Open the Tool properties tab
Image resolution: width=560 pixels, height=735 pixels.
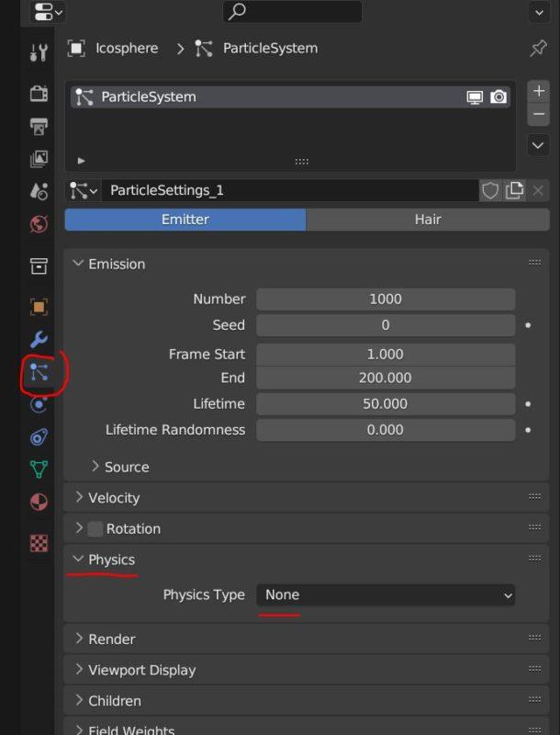point(39,52)
